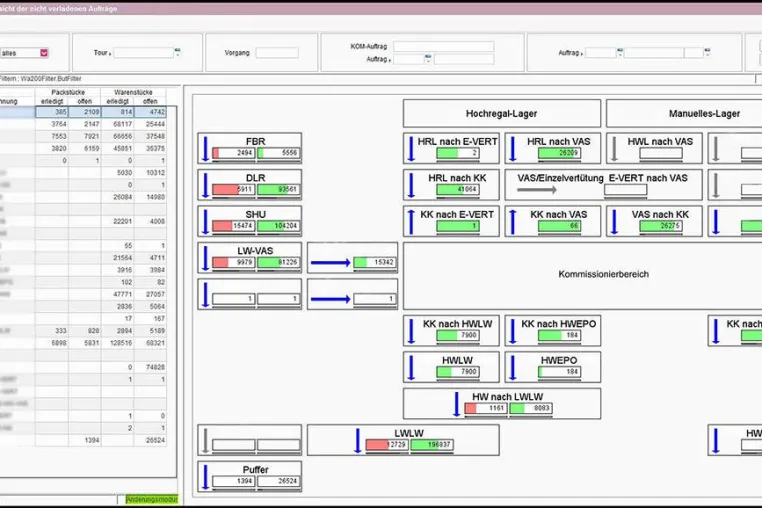Select table cell with value 47771
762x508 pixels.
click(117, 294)
